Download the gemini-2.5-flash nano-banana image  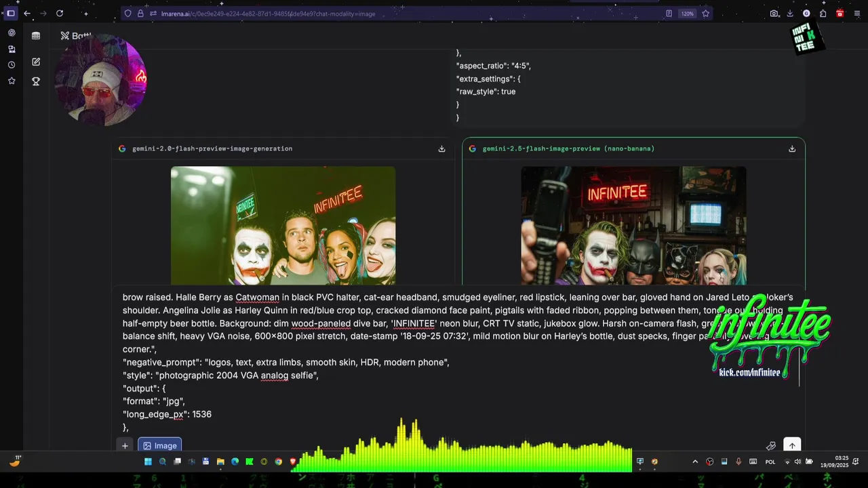792,148
